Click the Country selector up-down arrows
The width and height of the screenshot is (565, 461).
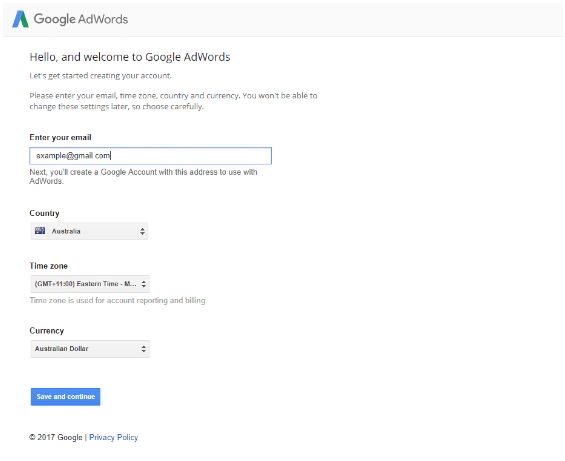coord(142,231)
